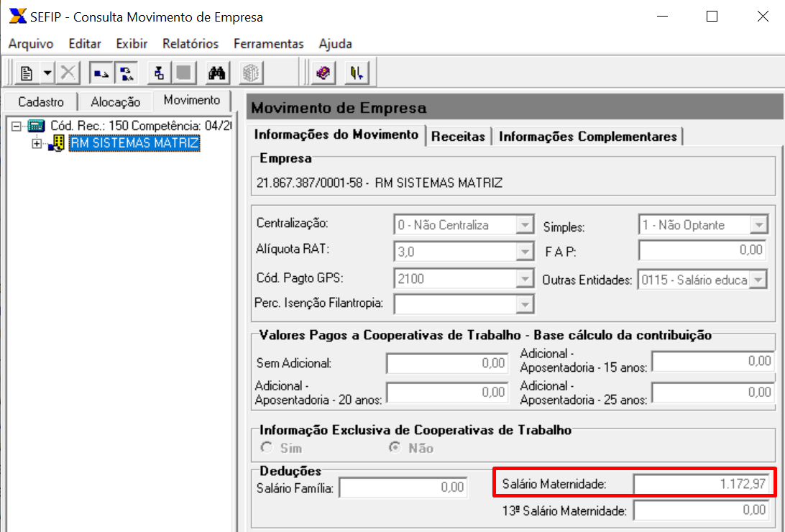Viewport: 785px width, 532px height.
Task: Click Adicional Aposentadoria 15 anos field
Action: 713,362
